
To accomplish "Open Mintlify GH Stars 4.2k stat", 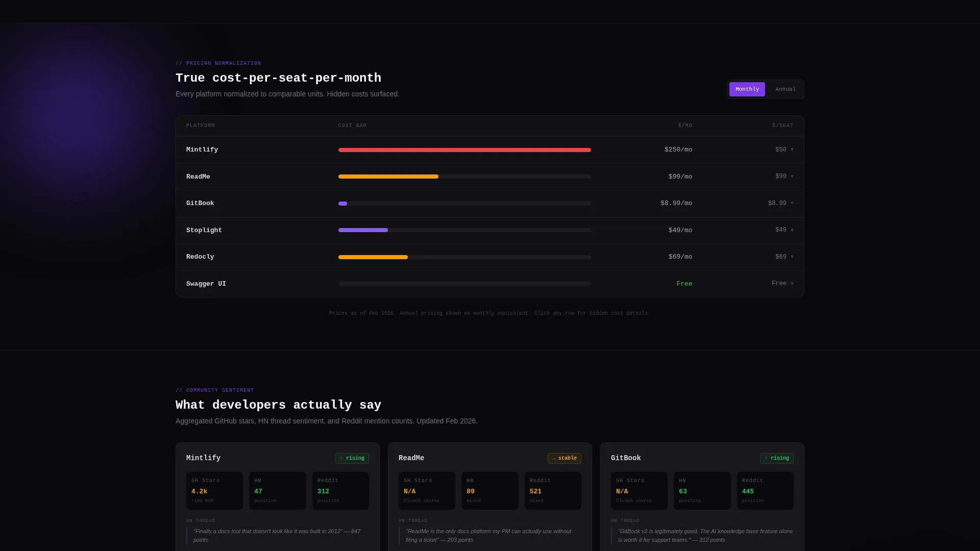I will (x=214, y=491).
